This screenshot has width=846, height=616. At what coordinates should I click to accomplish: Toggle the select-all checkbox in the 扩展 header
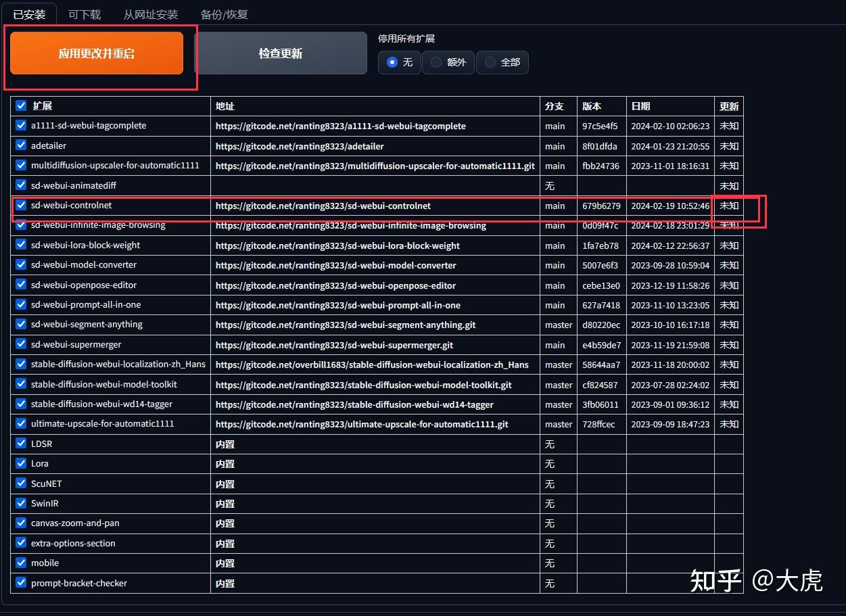pos(20,105)
